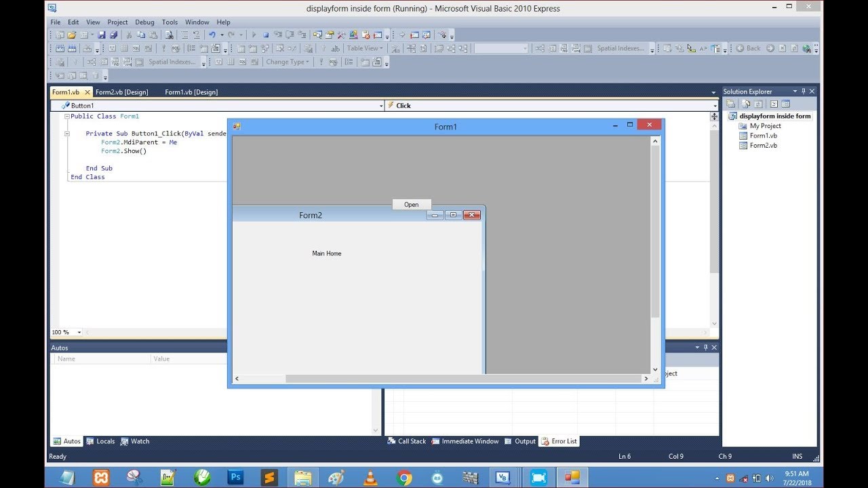The image size is (868, 488).
Task: Collapse the Button1_Click sub region
Action: [67, 134]
